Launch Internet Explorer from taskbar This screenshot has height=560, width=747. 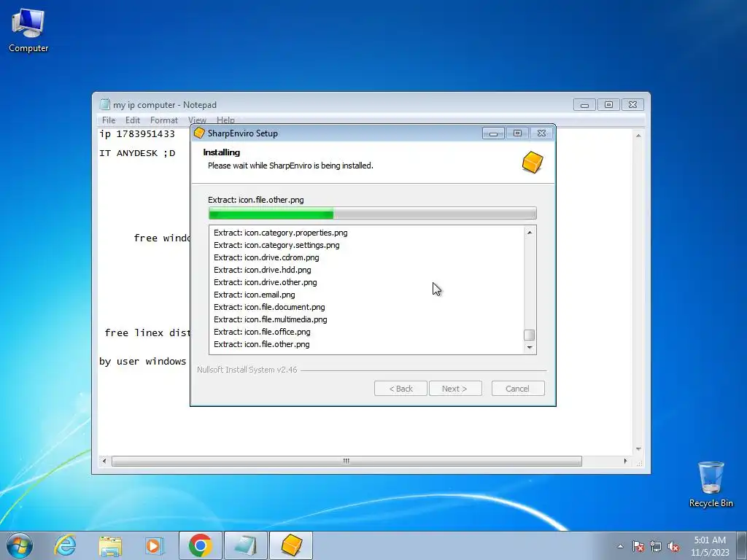65,545
